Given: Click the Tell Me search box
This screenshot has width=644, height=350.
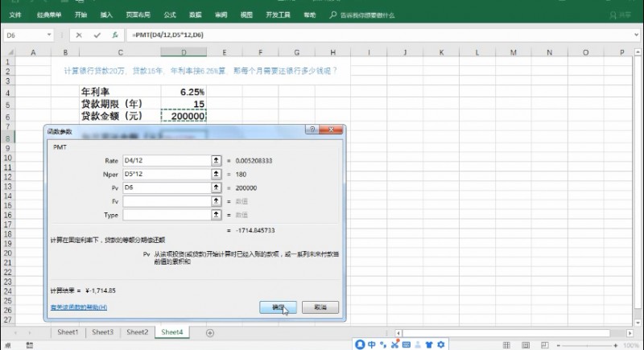Looking at the screenshot, I should [362, 15].
